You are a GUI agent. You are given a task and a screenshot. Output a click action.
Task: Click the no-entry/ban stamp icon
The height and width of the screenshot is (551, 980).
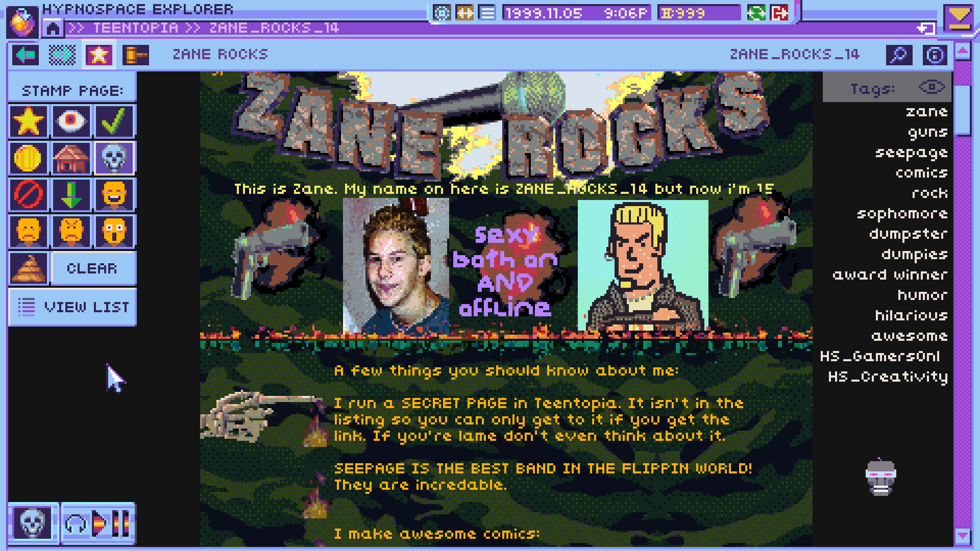28,193
